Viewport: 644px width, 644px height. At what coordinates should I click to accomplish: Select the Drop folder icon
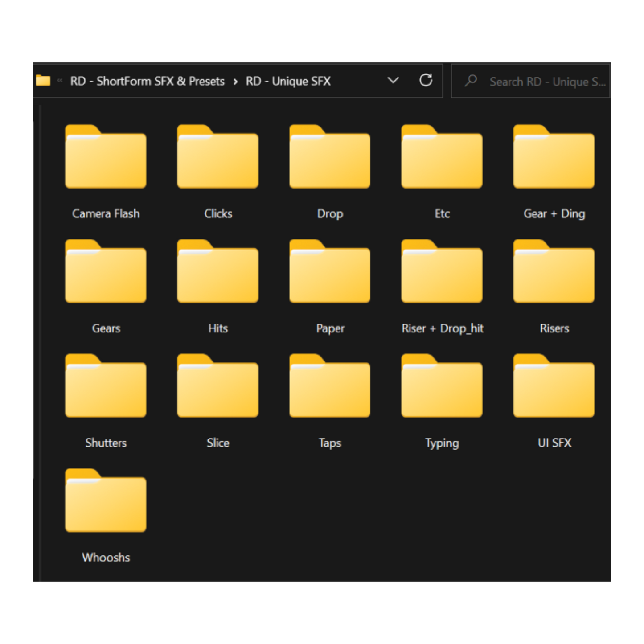(x=330, y=157)
